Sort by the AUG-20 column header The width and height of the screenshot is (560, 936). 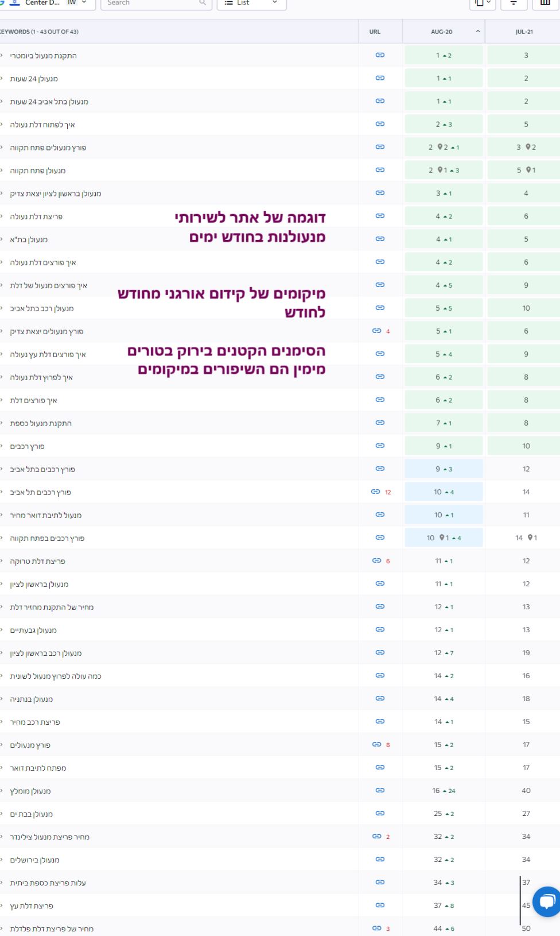click(x=443, y=32)
